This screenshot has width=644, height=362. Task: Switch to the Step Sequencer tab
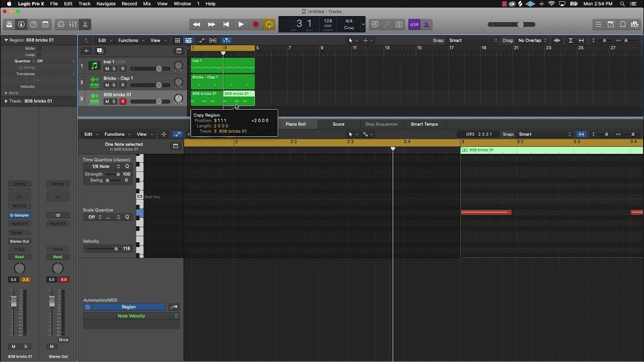381,124
